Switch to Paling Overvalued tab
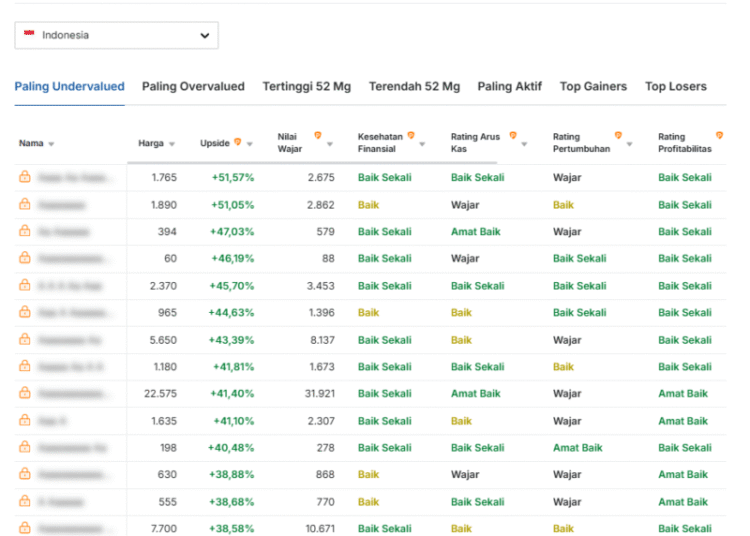This screenshot has width=750, height=536. click(193, 87)
